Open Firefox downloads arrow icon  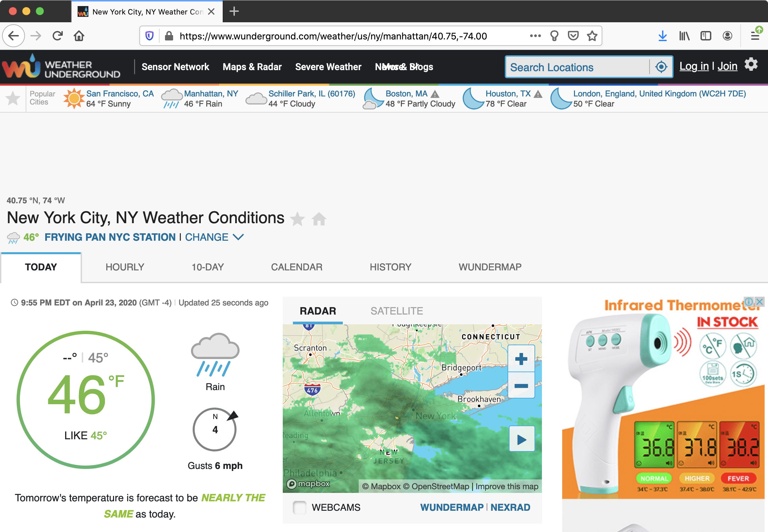[662, 36]
